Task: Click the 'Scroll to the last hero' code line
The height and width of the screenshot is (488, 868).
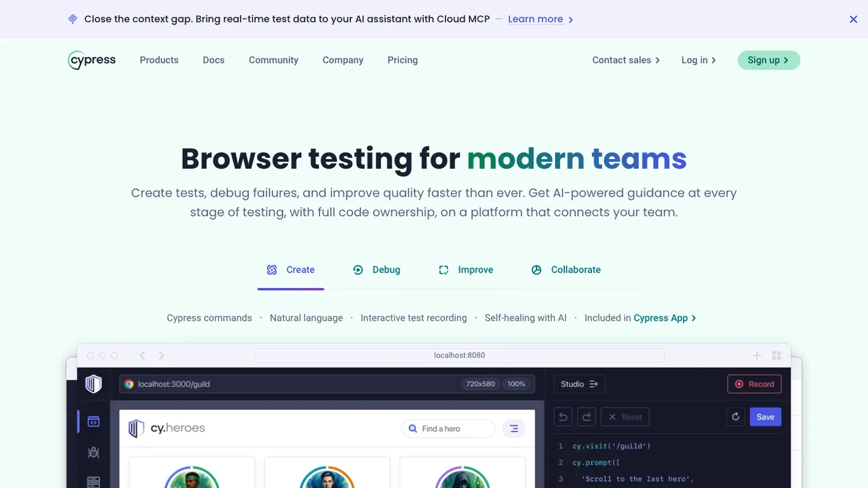Action: click(x=637, y=479)
